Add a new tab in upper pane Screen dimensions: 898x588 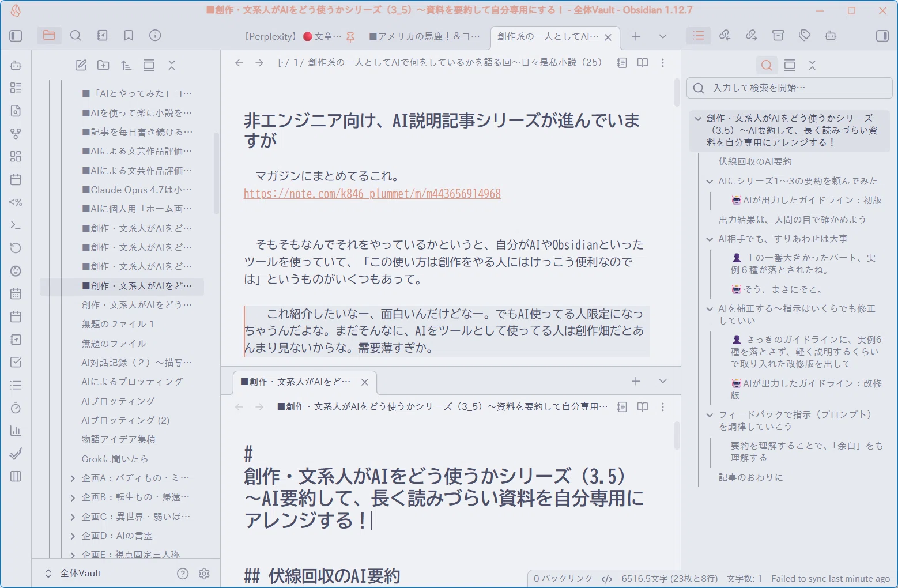coord(636,36)
